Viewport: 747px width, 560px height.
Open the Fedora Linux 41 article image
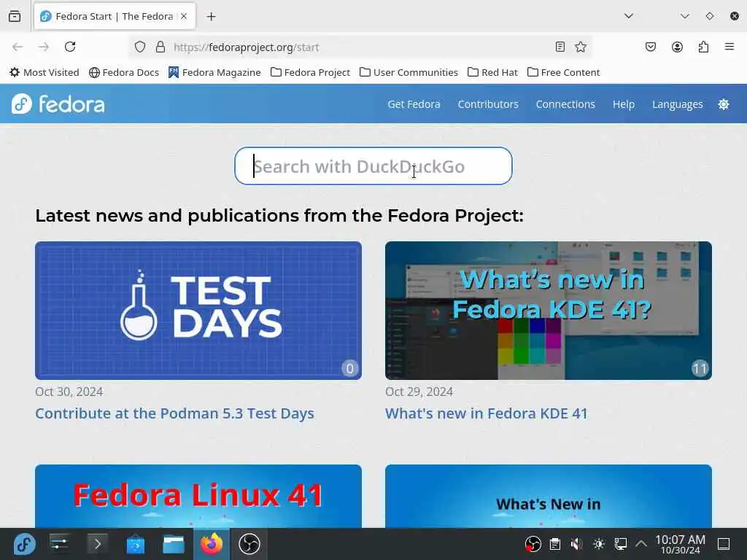[x=198, y=496]
